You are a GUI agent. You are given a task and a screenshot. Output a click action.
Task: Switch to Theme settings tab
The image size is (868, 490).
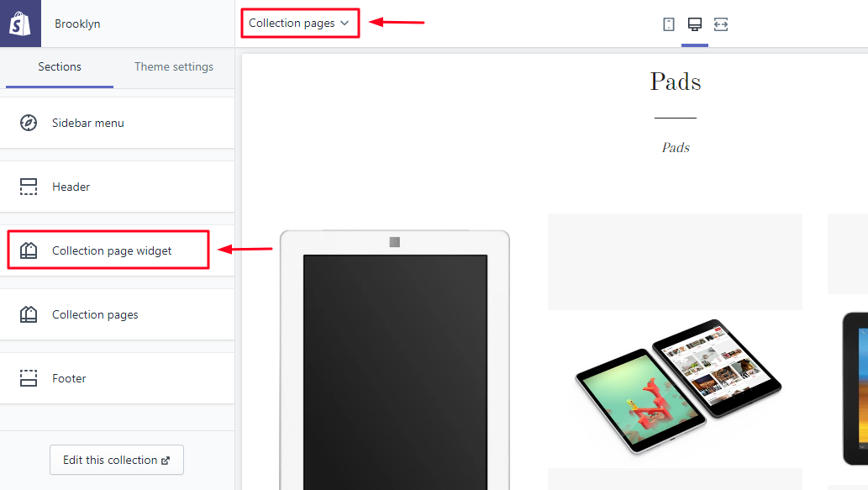click(x=174, y=67)
